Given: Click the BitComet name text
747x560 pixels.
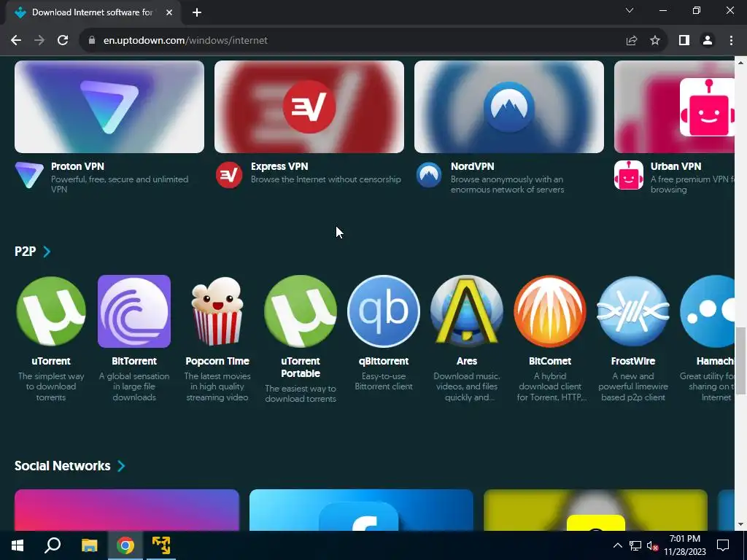Looking at the screenshot, I should tap(550, 361).
